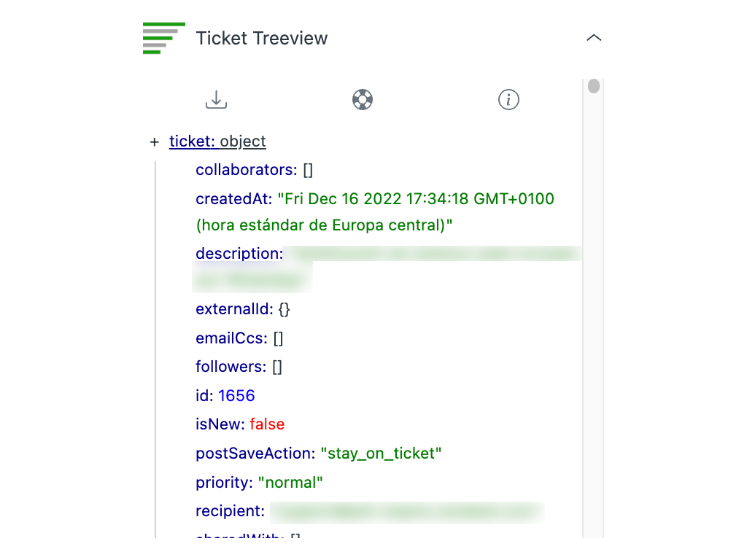Click the Ticket Treeview logo icon

[163, 38]
